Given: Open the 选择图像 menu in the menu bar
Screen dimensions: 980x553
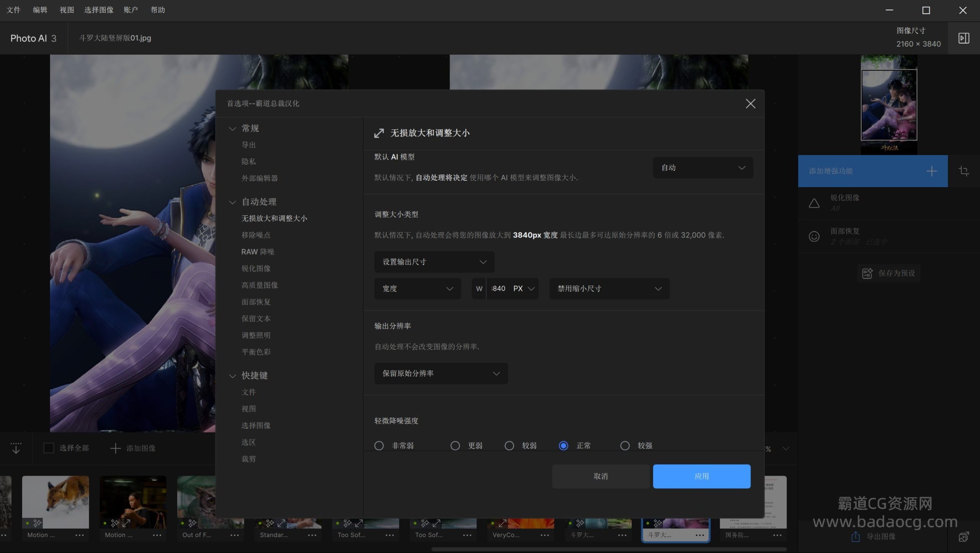Looking at the screenshot, I should 99,10.
